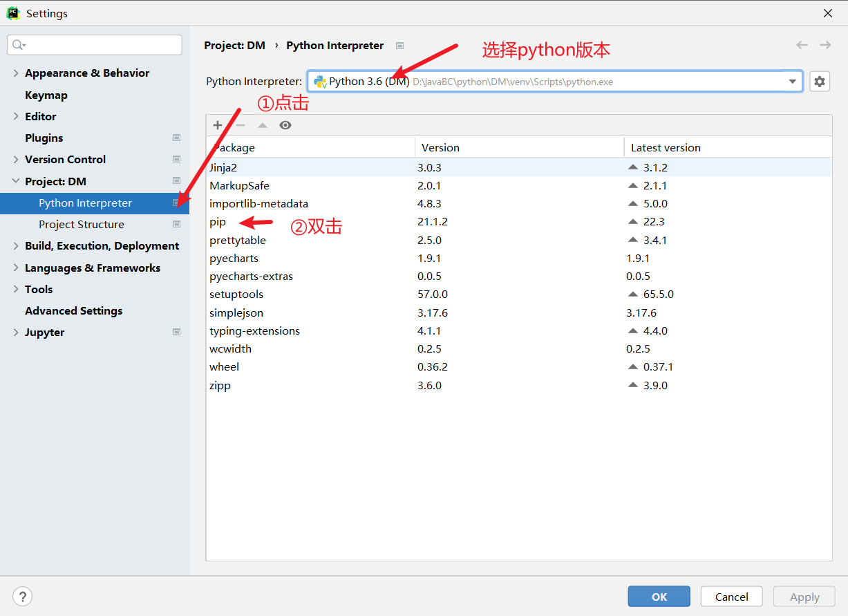Click prettytable latest version 3.4.1
The image size is (848, 616).
tap(655, 240)
